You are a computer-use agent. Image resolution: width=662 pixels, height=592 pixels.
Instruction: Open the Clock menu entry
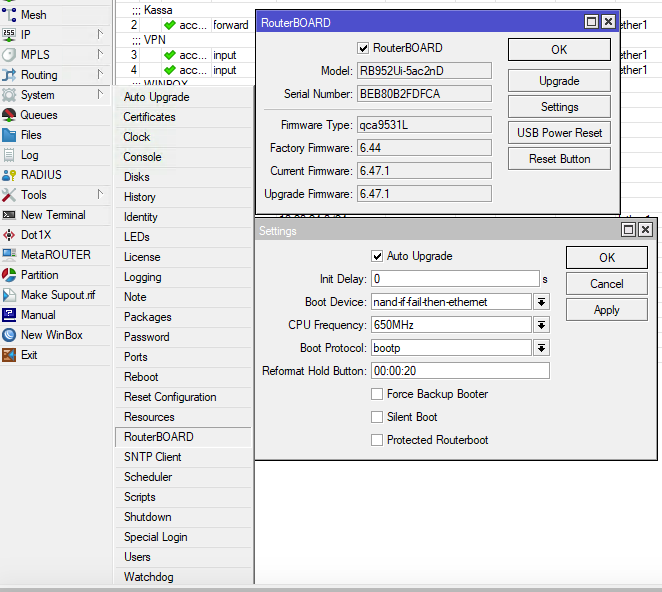coord(183,137)
